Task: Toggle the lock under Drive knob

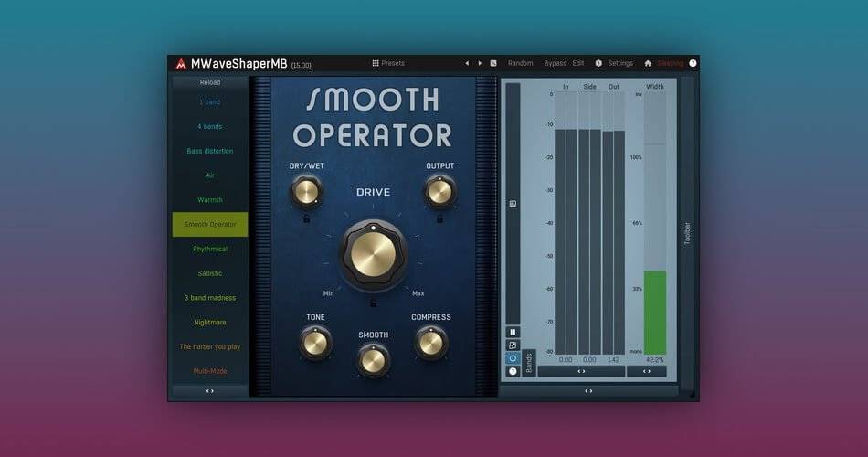Action: [373, 303]
